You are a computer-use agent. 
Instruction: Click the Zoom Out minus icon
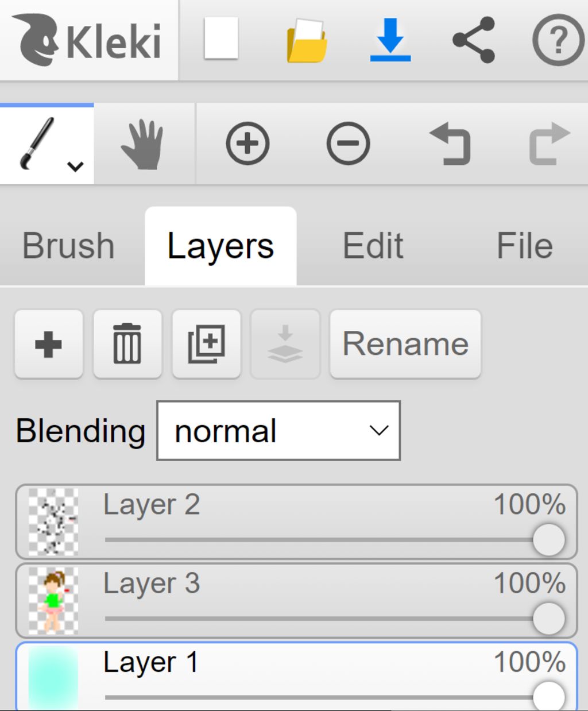click(348, 144)
